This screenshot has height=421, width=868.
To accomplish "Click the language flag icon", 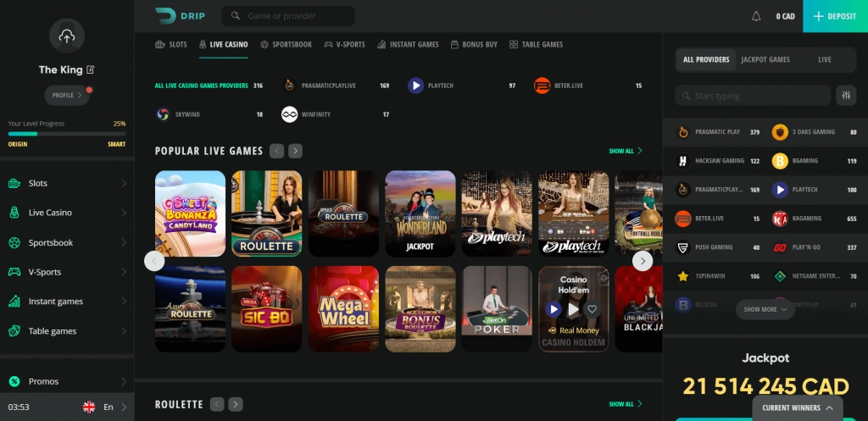I will [88, 407].
